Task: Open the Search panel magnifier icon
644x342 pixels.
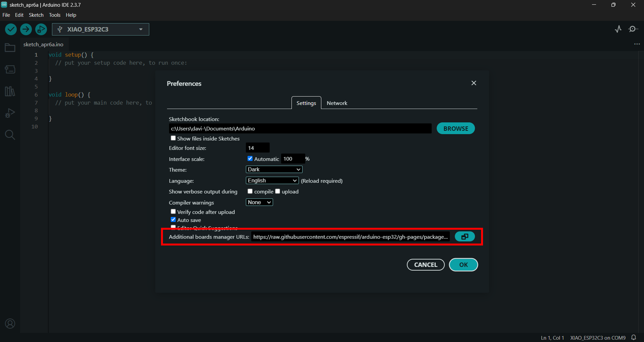Action: click(x=10, y=135)
